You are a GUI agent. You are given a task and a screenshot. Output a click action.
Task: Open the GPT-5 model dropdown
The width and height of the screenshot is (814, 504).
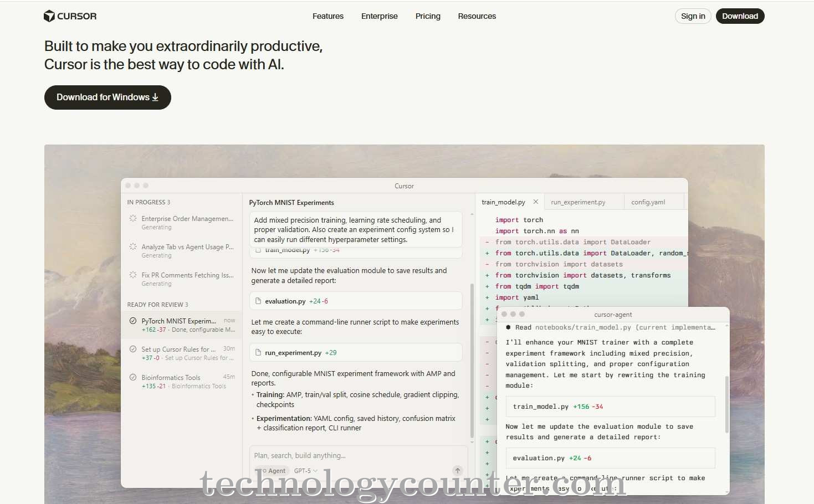click(x=306, y=471)
